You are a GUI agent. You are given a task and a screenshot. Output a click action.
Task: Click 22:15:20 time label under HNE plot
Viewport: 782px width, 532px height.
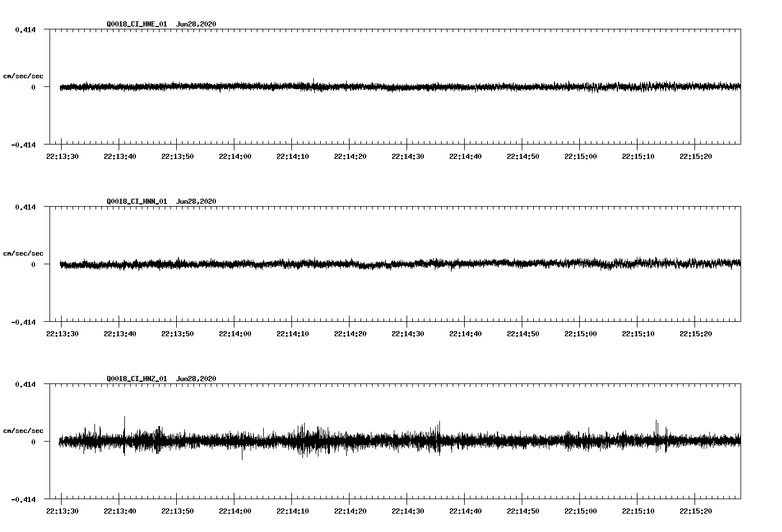point(696,157)
